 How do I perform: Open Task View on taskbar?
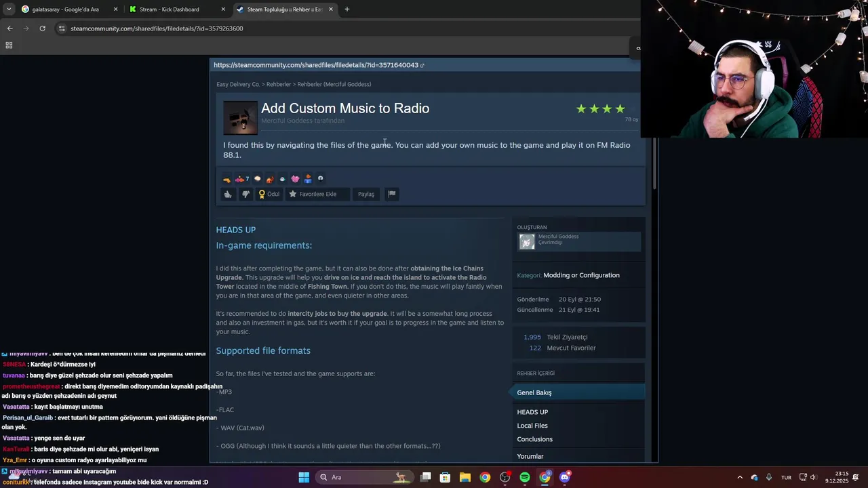(426, 477)
